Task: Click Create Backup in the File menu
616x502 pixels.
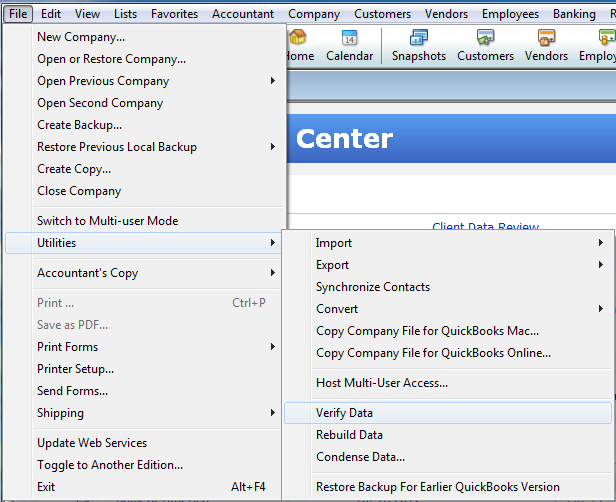Action: pyautogui.click(x=79, y=125)
